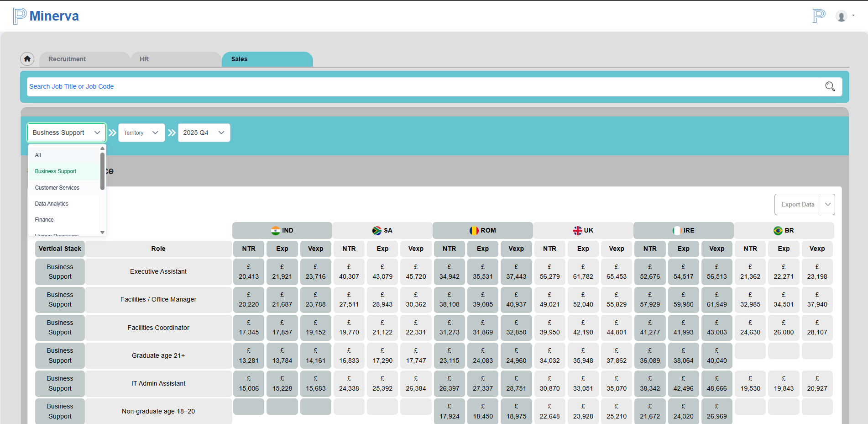The height and width of the screenshot is (424, 868).
Task: Click the Romania flag ROM header
Action: 483,230
